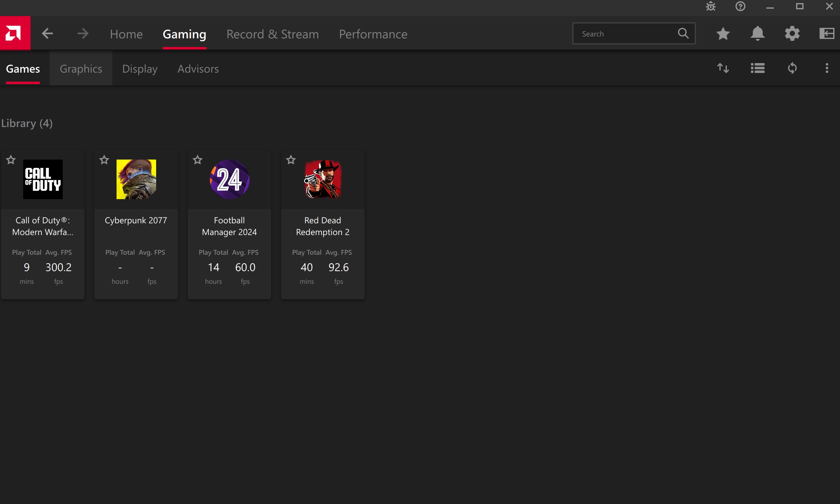
Task: Click the 300.2 fps value
Action: pyautogui.click(x=58, y=267)
